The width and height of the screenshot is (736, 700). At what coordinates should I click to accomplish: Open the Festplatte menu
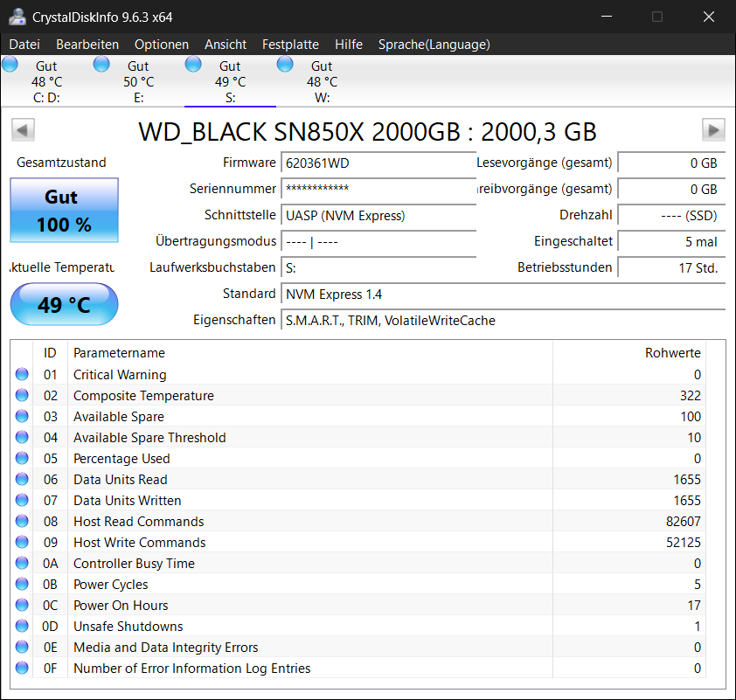click(290, 45)
